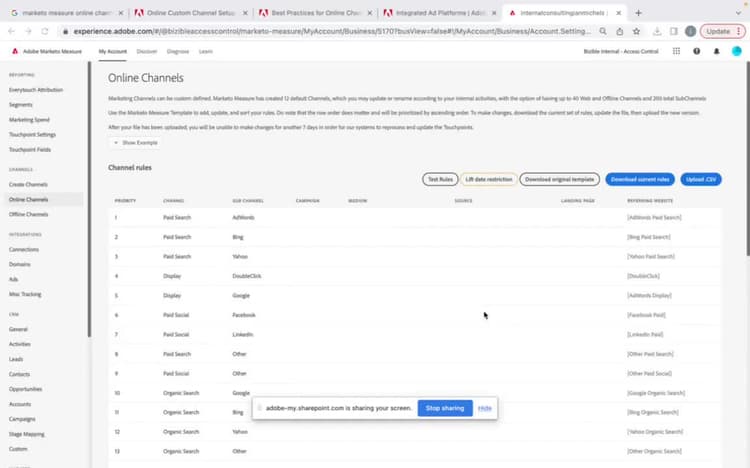This screenshot has width=750, height=468.
Task: Reload the current page
Action: [x=45, y=31]
